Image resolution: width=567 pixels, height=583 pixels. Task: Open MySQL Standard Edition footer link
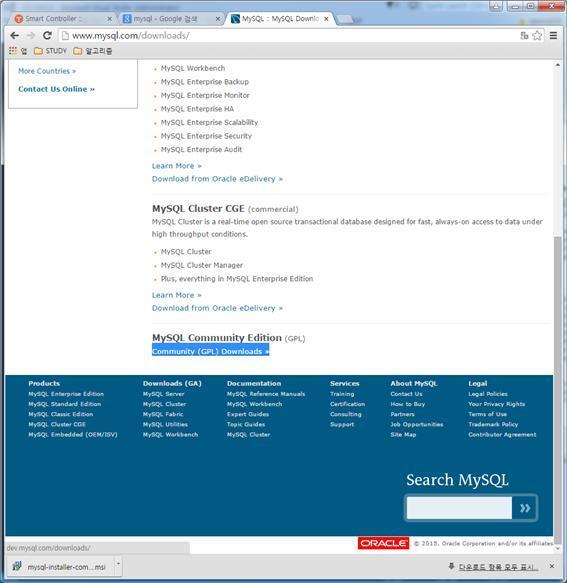point(65,404)
